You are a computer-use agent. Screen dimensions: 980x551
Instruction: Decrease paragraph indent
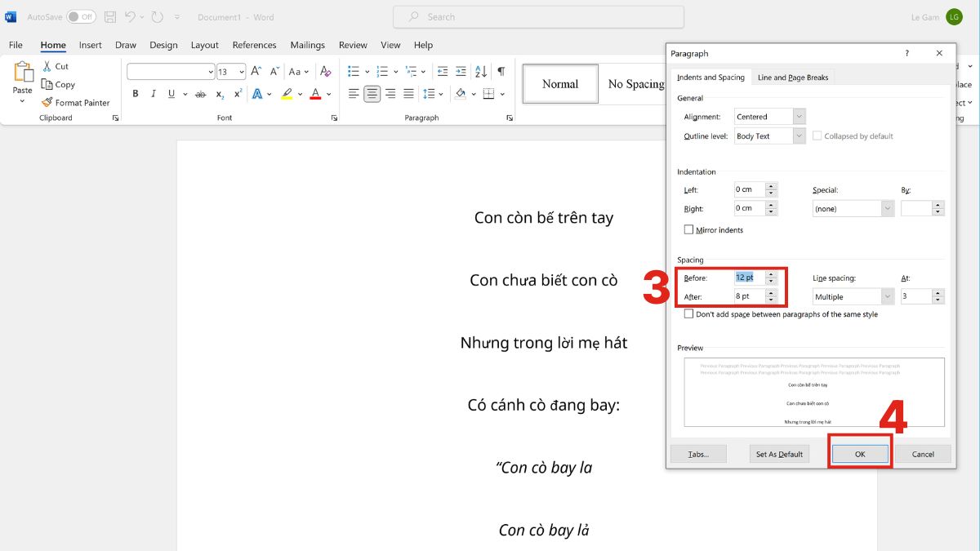coord(442,71)
